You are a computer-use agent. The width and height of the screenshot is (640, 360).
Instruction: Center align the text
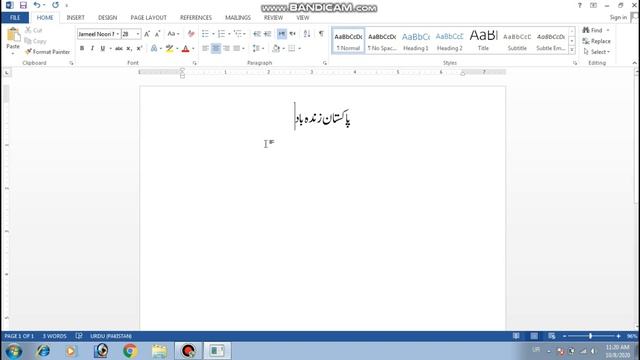(216, 49)
